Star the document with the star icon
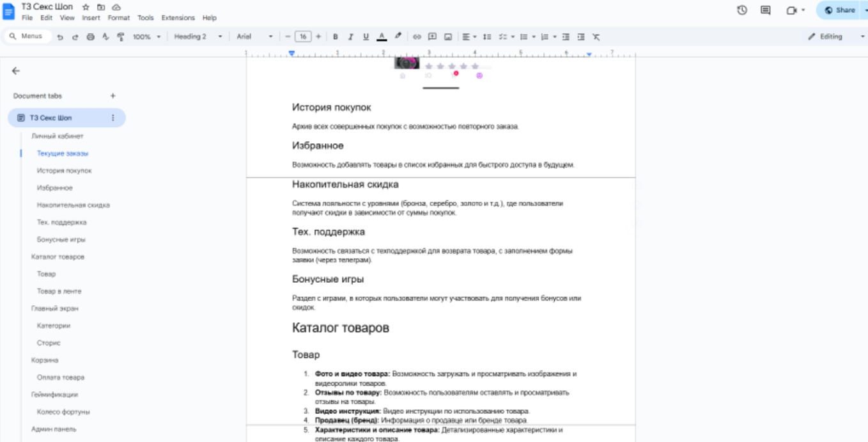The width and height of the screenshot is (868, 442). pyautogui.click(x=86, y=7)
